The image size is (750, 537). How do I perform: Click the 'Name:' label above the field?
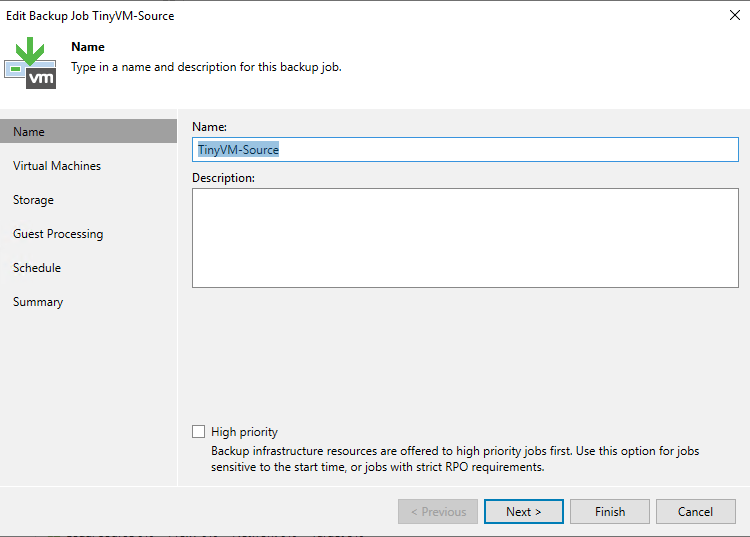click(209, 127)
